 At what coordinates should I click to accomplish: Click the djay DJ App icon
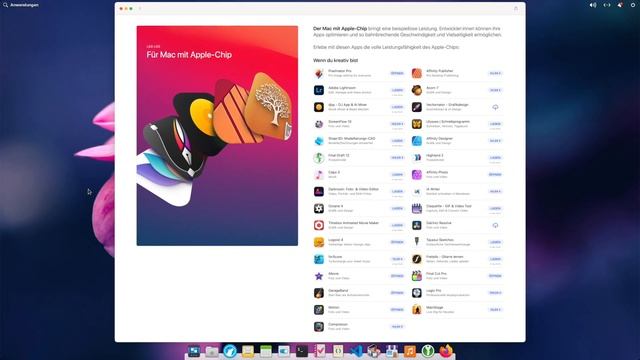(x=319, y=107)
